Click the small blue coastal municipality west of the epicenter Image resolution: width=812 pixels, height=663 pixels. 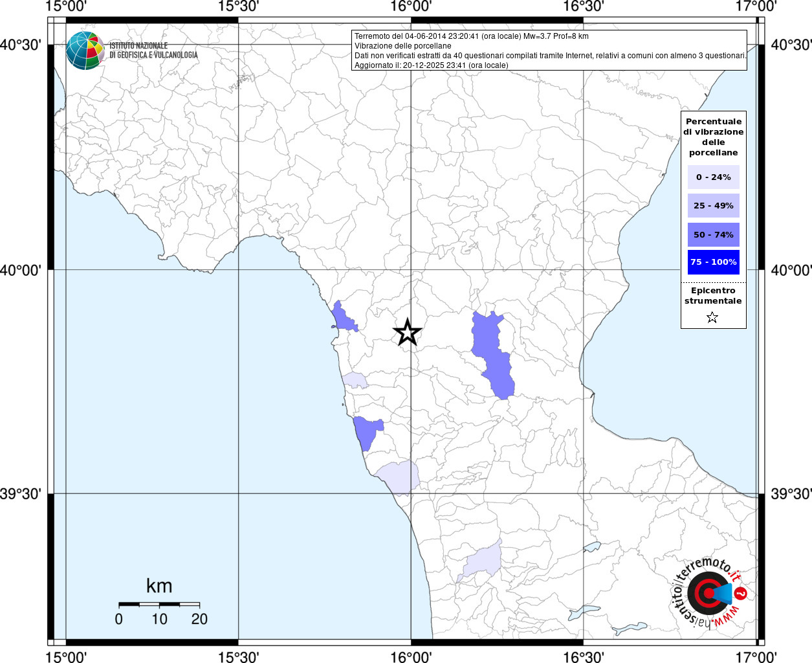point(344,317)
